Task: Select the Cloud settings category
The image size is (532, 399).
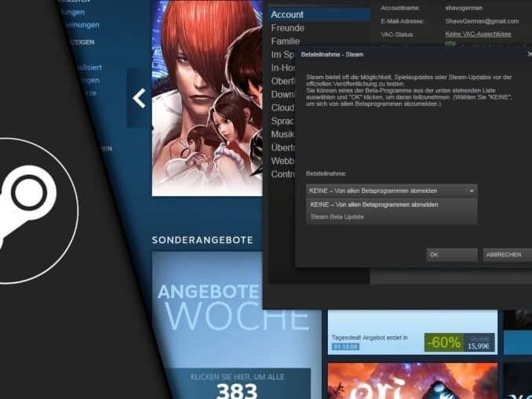Action: 282,108
